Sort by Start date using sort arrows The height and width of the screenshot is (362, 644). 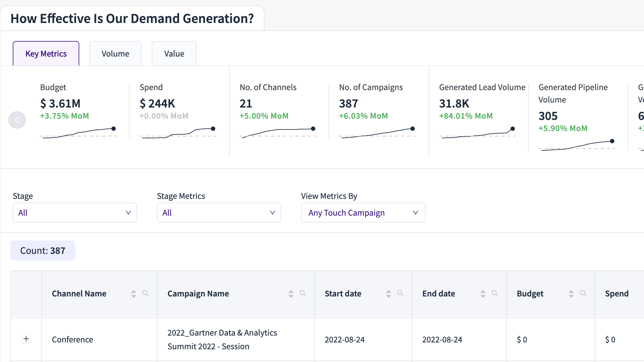(x=389, y=294)
